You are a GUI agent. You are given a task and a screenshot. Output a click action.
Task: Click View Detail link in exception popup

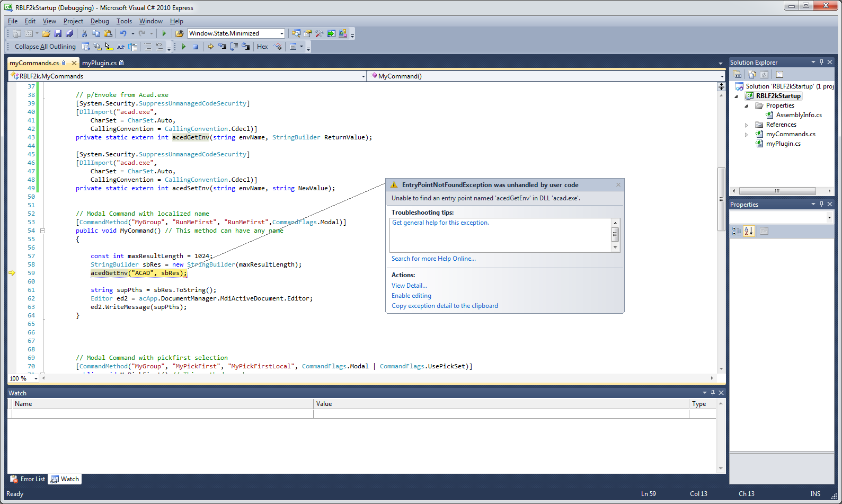pos(409,286)
